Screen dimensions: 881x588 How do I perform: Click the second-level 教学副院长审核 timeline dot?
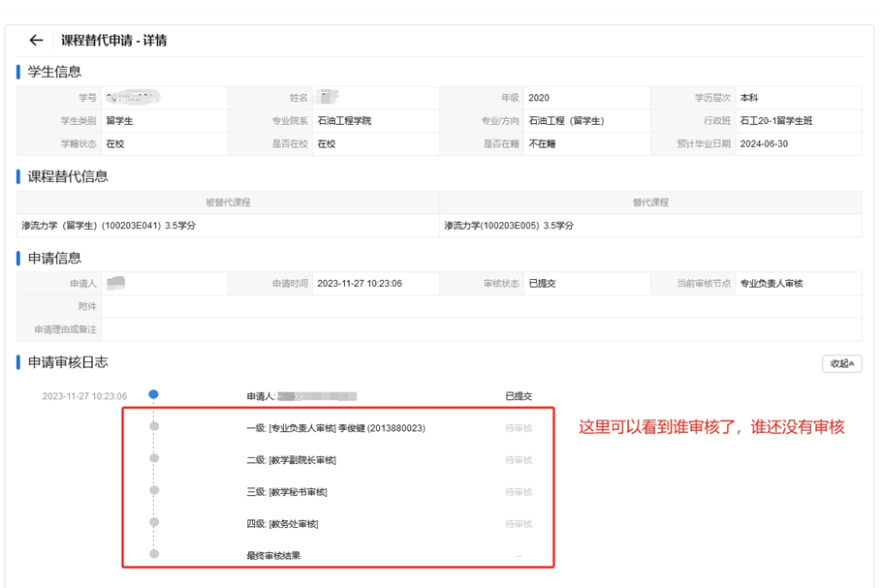point(153,458)
